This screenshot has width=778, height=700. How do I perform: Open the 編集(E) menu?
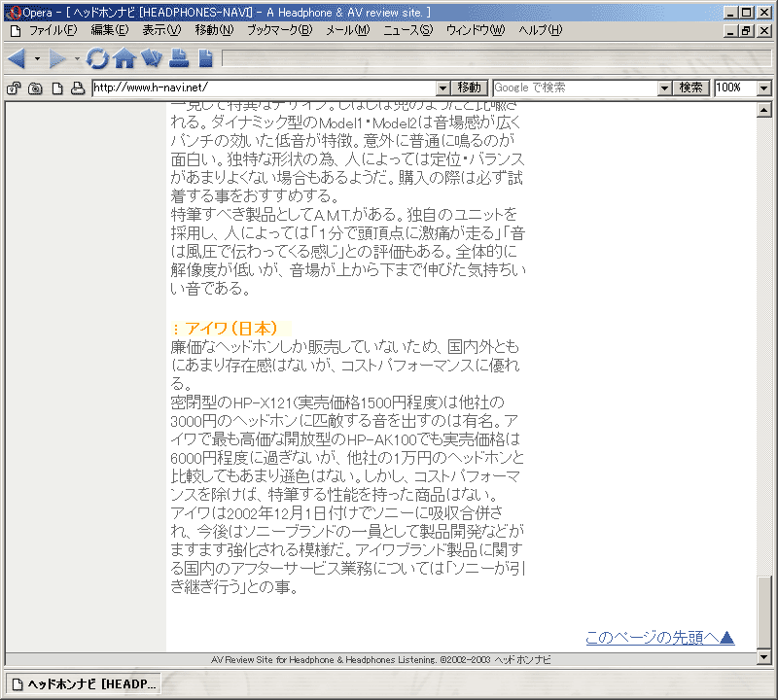tap(110, 30)
